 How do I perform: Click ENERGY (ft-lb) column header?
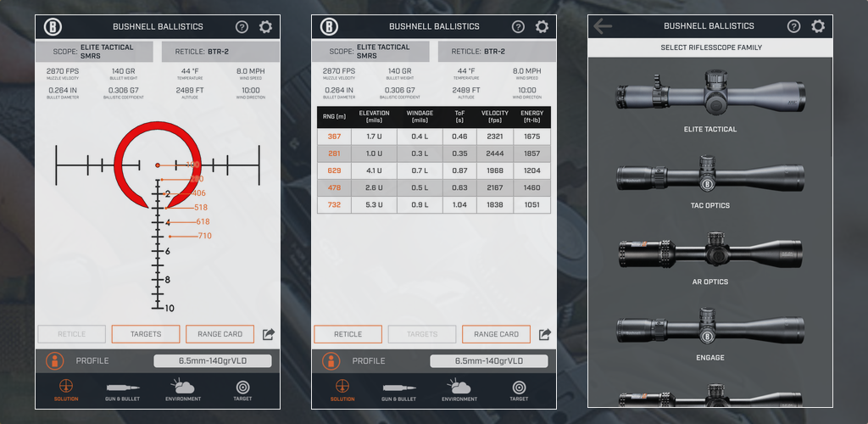(532, 117)
